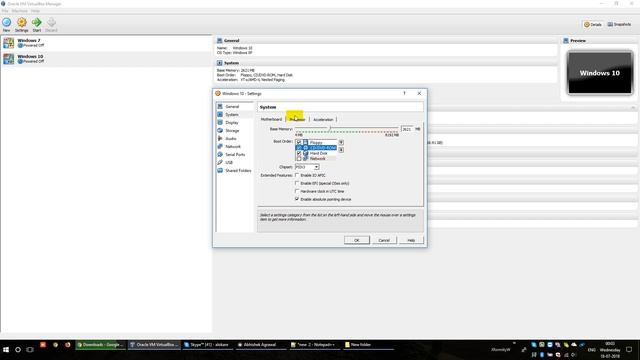Open the Display settings category
The image size is (640, 360).
pyautogui.click(x=235, y=122)
